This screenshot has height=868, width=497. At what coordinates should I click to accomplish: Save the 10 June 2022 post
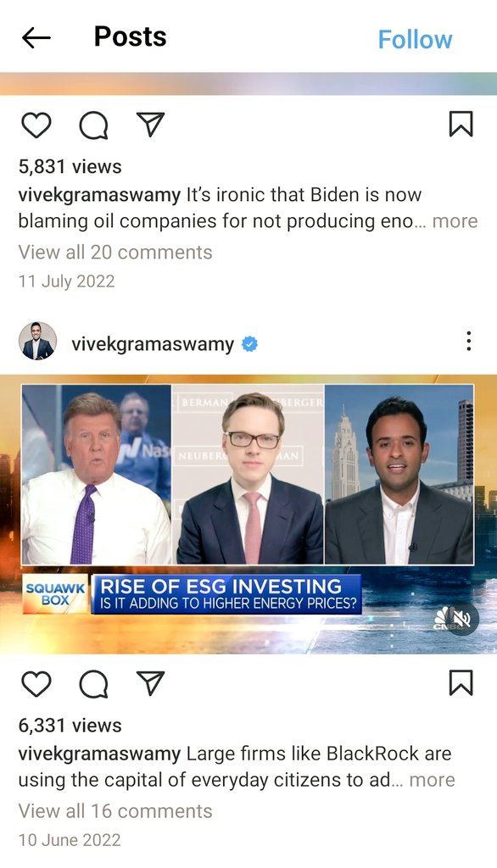click(461, 683)
